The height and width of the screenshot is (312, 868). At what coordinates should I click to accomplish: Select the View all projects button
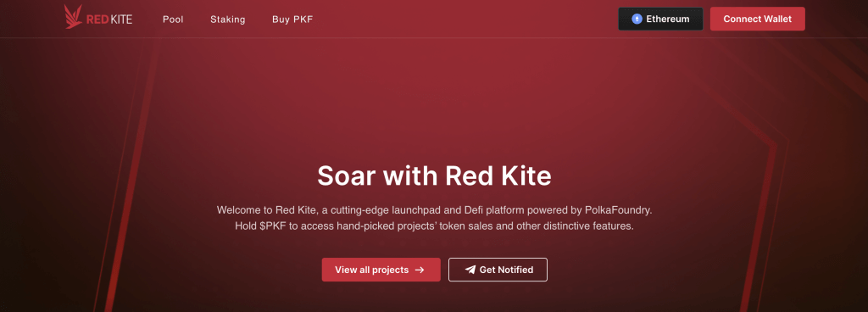tap(381, 270)
